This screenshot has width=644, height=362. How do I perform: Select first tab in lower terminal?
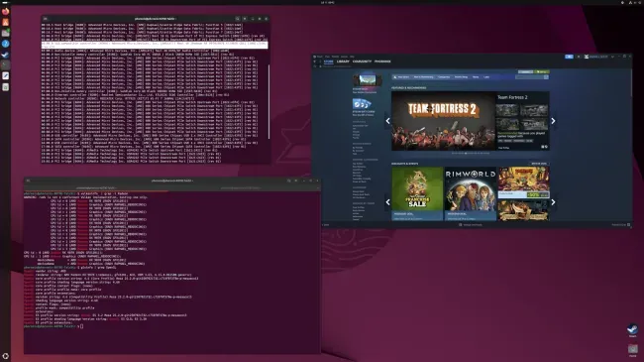pos(96,188)
